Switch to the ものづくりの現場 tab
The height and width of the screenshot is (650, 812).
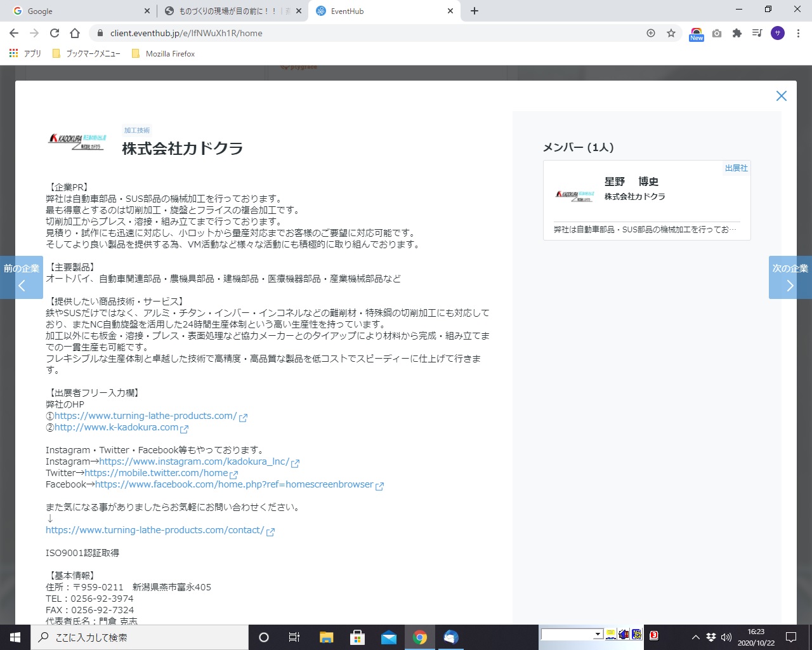[x=232, y=11]
